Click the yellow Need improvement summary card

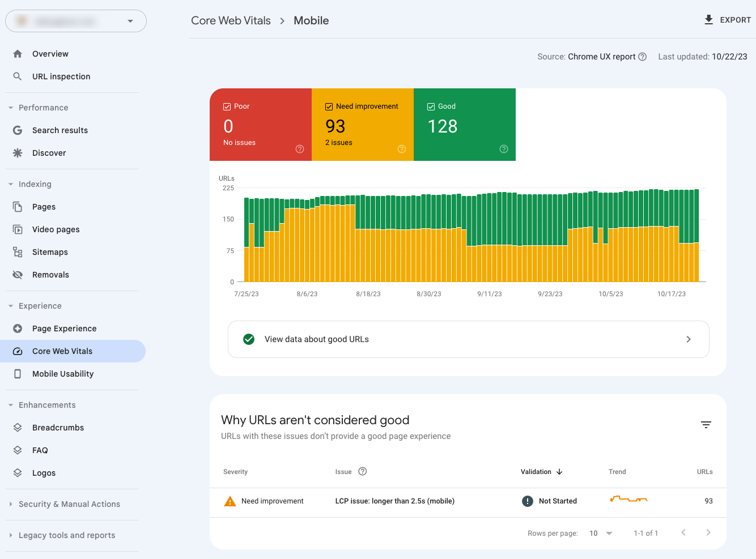coord(363,125)
